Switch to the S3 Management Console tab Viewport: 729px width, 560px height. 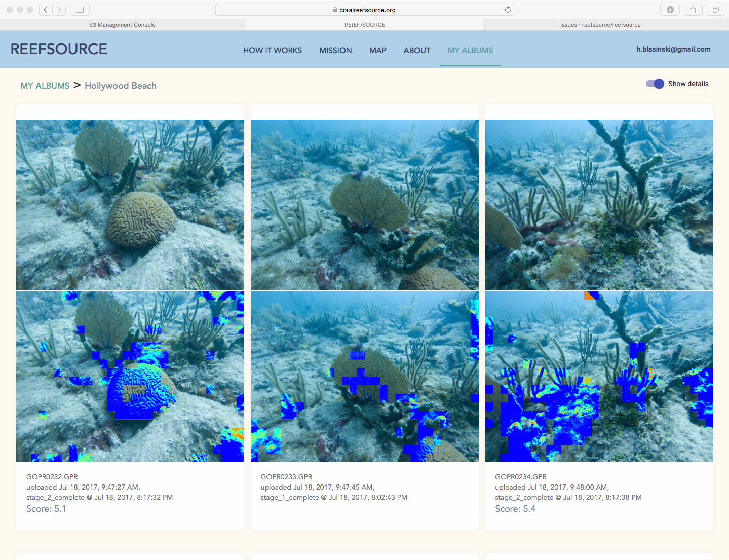[122, 25]
